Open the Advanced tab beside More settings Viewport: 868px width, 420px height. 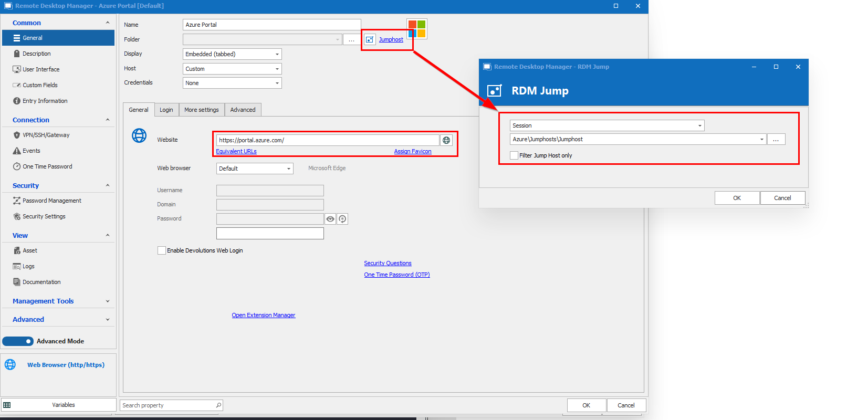243,110
